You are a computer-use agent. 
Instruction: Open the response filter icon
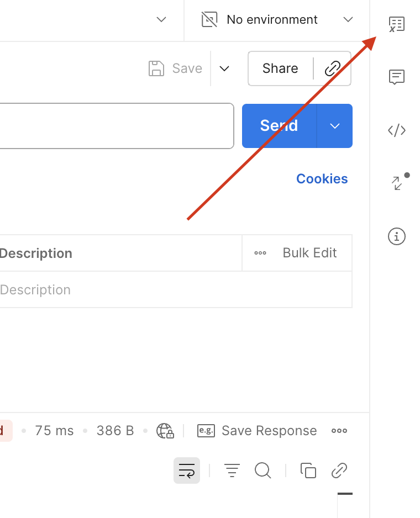(x=232, y=471)
